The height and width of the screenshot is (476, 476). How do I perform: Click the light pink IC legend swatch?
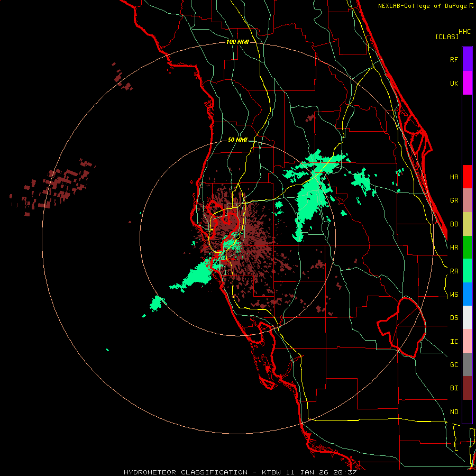click(x=467, y=341)
